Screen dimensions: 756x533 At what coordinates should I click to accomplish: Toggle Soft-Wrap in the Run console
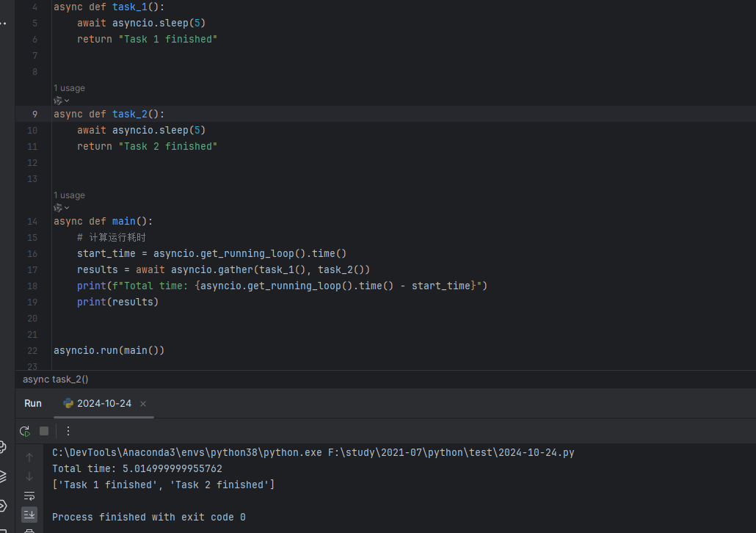tap(29, 496)
